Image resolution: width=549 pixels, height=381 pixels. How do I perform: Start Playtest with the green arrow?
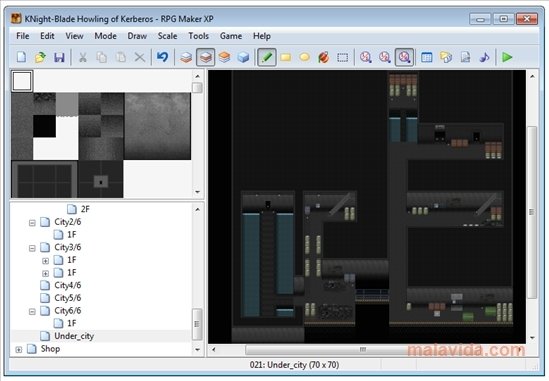point(507,57)
